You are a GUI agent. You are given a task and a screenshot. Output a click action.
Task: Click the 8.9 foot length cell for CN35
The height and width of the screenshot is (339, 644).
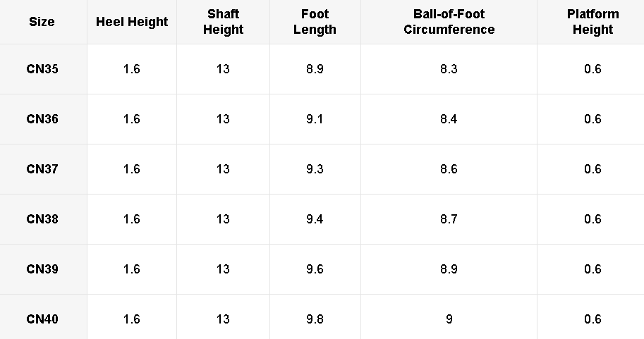click(315, 69)
